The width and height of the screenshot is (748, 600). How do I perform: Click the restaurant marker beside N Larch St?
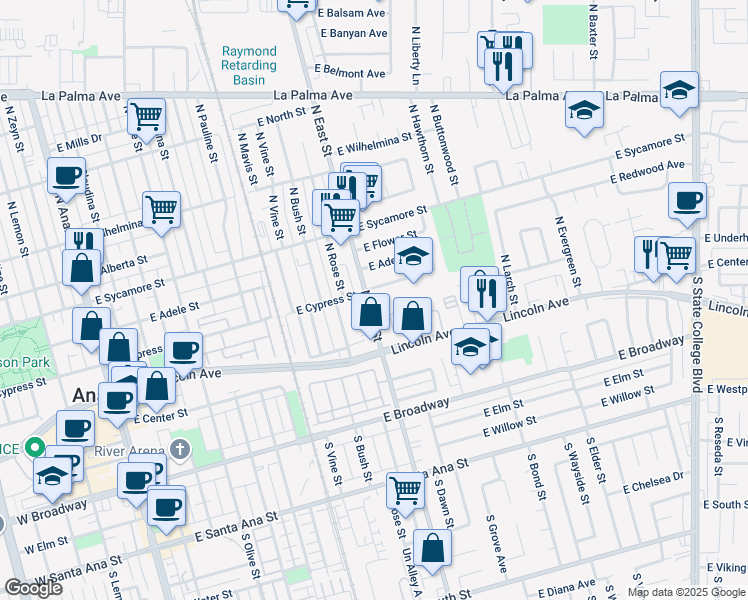click(x=488, y=294)
